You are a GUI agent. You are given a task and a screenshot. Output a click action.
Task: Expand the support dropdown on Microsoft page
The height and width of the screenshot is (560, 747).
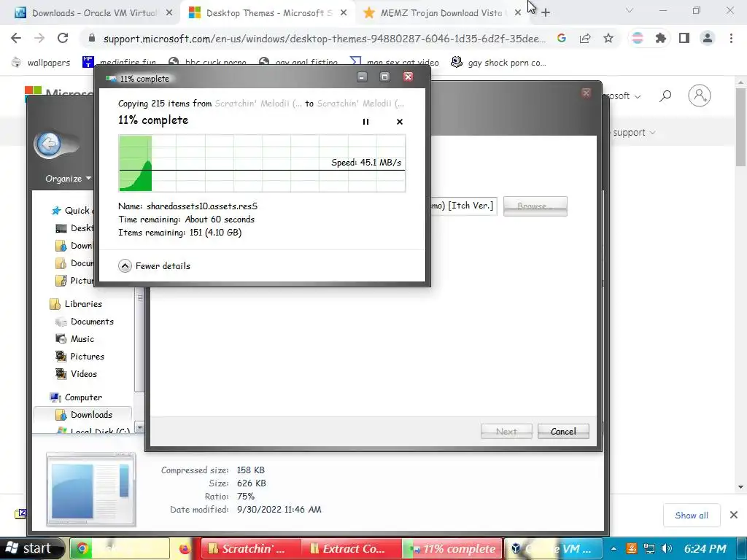coord(634,133)
